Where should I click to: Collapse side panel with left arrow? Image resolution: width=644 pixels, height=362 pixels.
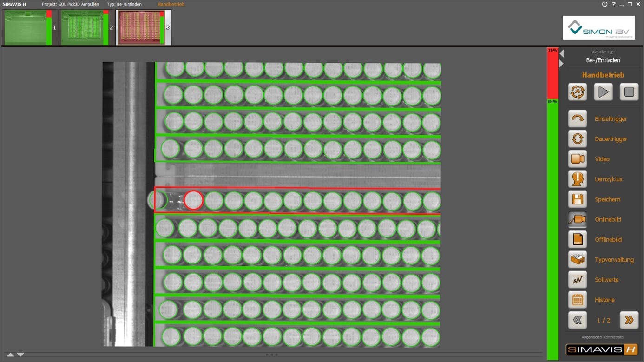[561, 53]
